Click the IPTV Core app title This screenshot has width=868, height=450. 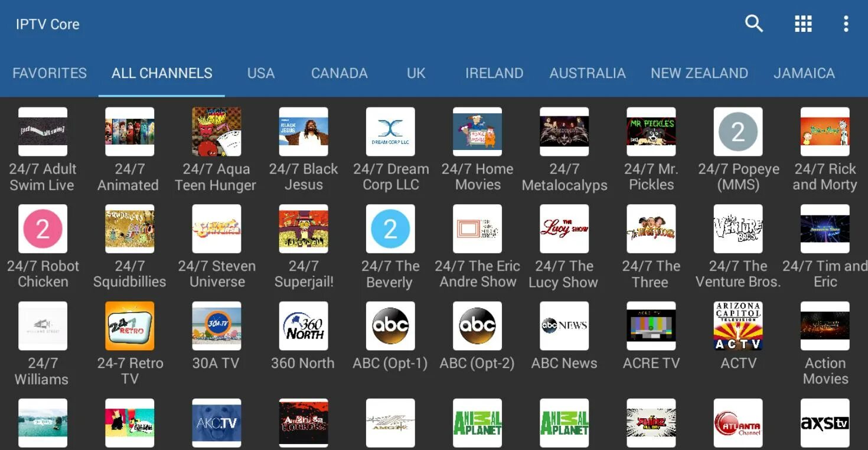pos(47,24)
